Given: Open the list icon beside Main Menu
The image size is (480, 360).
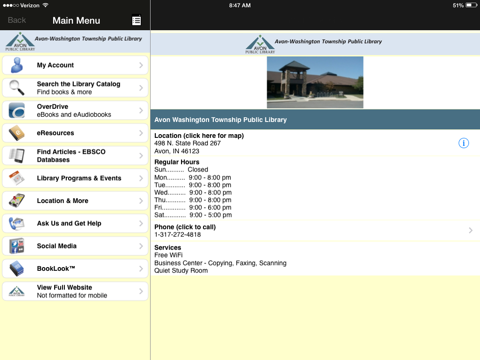Looking at the screenshot, I should (136, 21).
